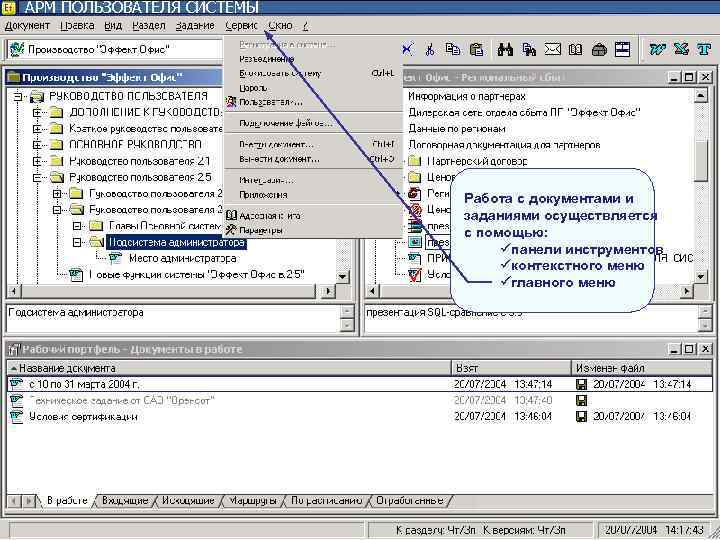The image size is (720, 540).
Task: Click the document search icon beside binoculars
Action: (x=529, y=49)
